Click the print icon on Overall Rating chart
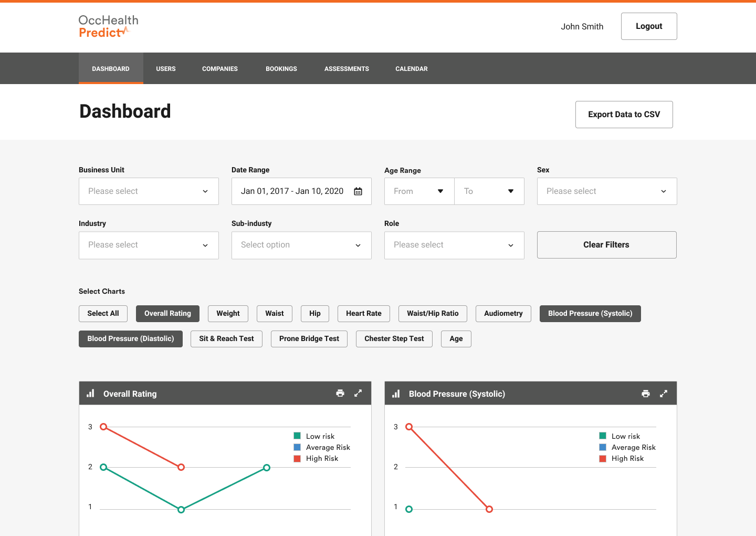Viewport: 756px width, 536px height. (x=340, y=393)
